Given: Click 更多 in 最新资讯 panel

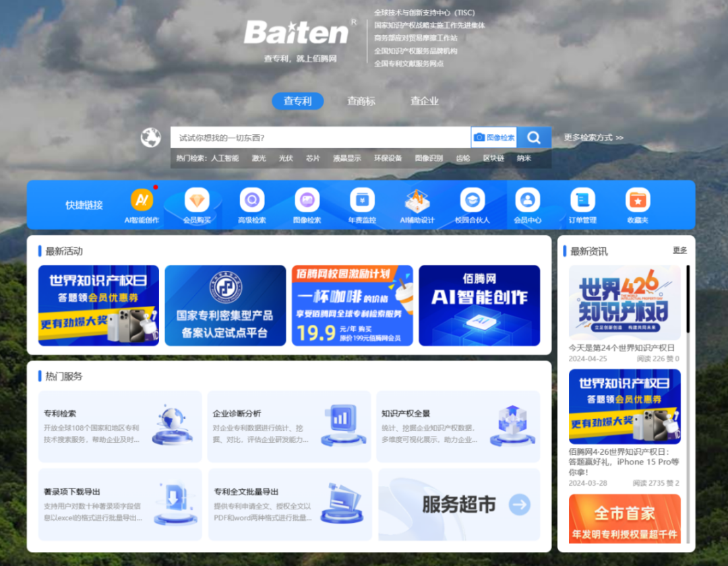Looking at the screenshot, I should [679, 251].
